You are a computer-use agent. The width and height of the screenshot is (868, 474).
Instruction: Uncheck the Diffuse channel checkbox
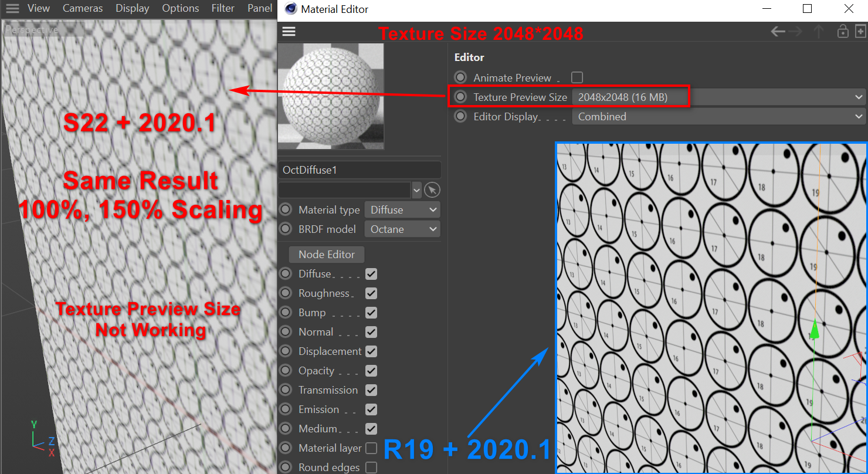pyautogui.click(x=371, y=274)
